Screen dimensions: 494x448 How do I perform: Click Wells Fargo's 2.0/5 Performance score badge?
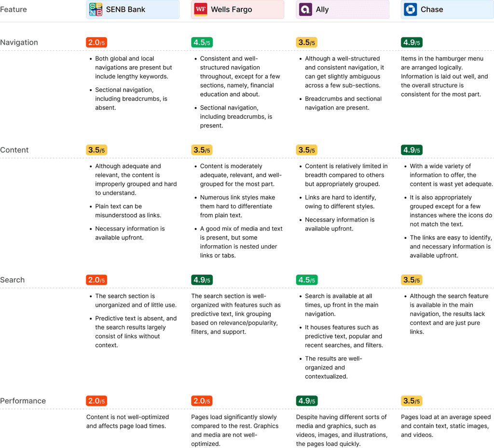coord(202,401)
